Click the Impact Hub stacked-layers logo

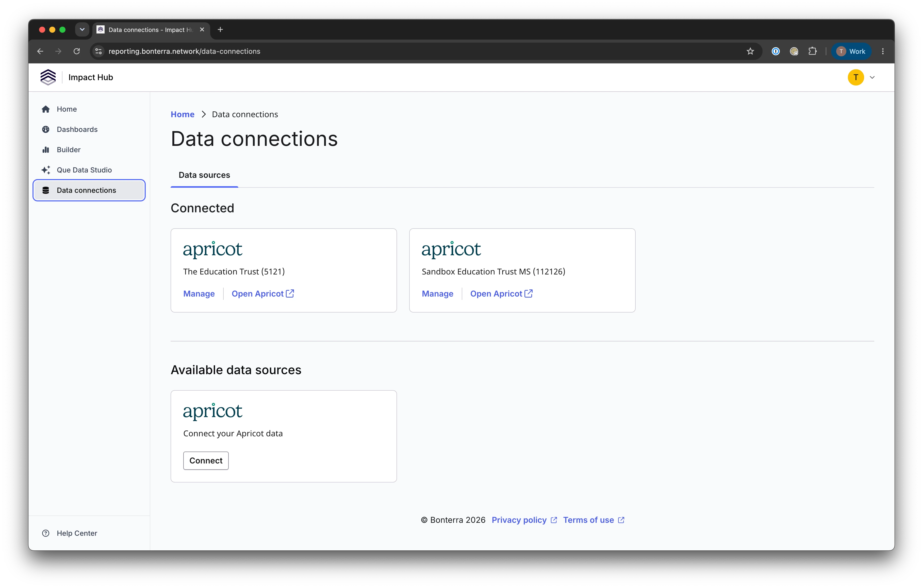click(48, 77)
